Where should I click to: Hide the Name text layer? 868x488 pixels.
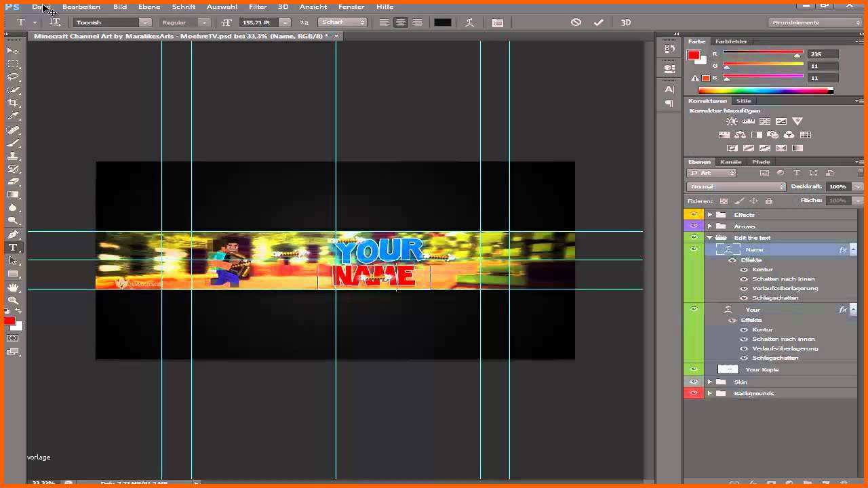693,249
